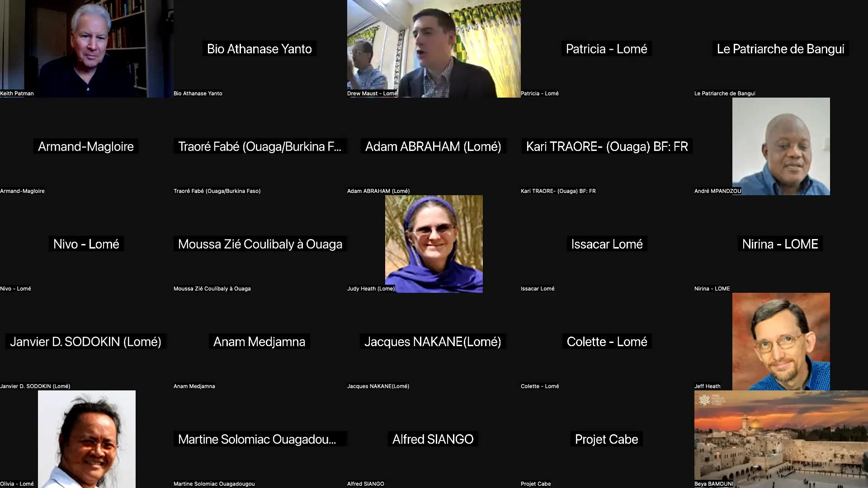Select the Alfred SIANGO participant tile
Image resolution: width=868 pixels, height=488 pixels.
pos(434,439)
